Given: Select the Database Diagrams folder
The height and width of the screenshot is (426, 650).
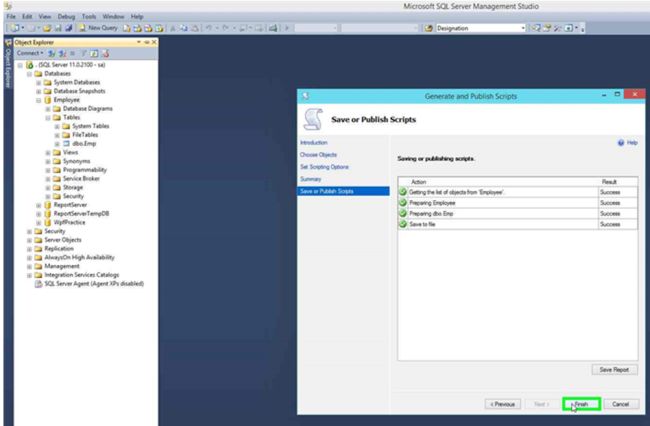Looking at the screenshot, I should (87, 109).
